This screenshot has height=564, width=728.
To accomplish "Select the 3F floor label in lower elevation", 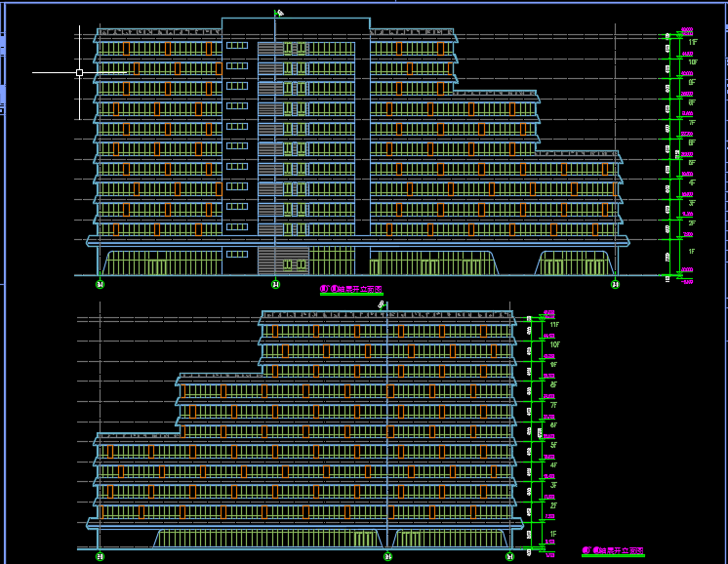I will tap(553, 485).
